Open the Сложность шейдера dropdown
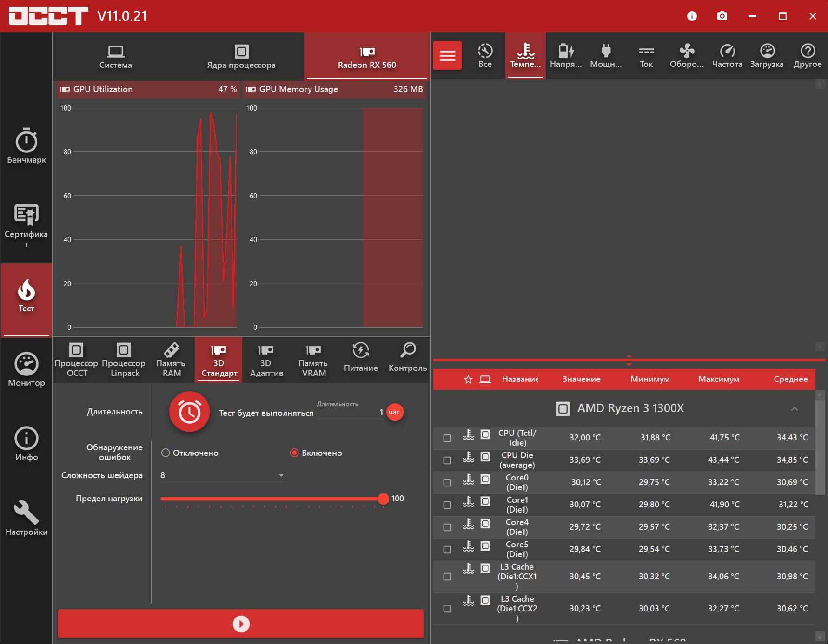This screenshot has width=828, height=644. click(x=222, y=475)
